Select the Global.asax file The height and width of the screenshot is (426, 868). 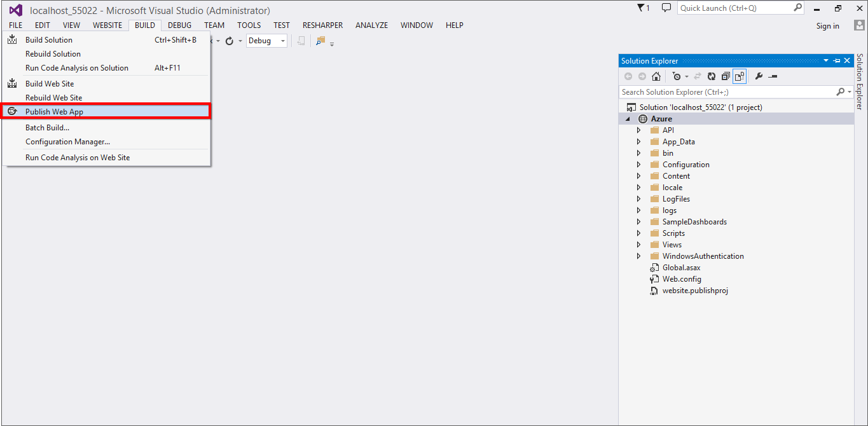coord(681,268)
